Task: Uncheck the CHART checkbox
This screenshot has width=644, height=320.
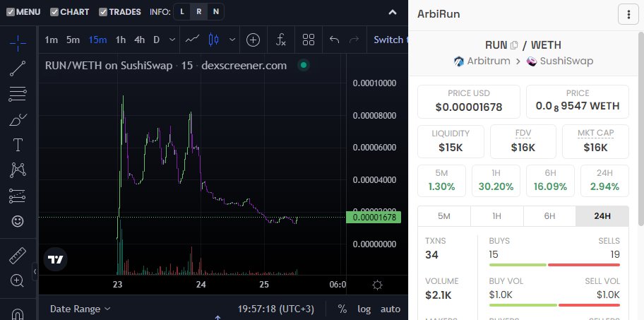Action: point(54,12)
